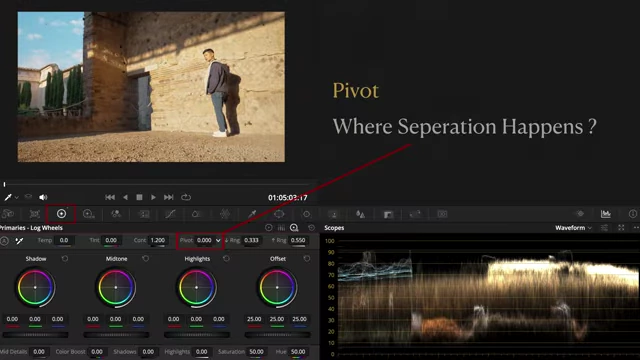Open the Information panel icon
Screen dimensions: 640x360
coord(633,213)
